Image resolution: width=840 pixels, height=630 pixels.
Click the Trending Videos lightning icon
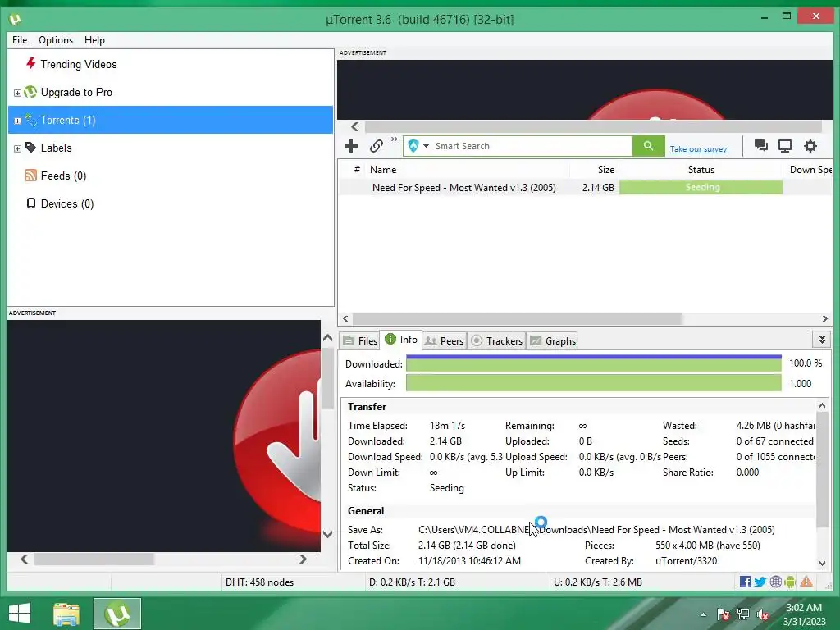click(x=30, y=64)
